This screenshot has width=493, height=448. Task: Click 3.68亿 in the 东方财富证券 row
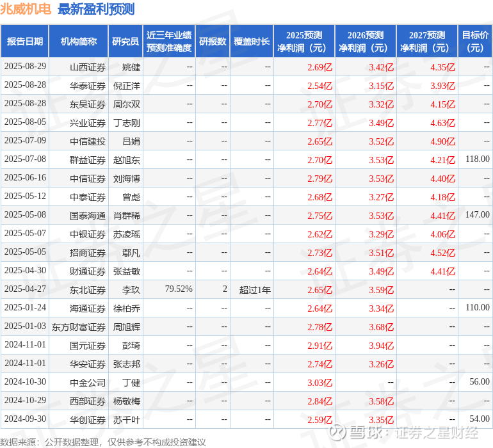381,326
